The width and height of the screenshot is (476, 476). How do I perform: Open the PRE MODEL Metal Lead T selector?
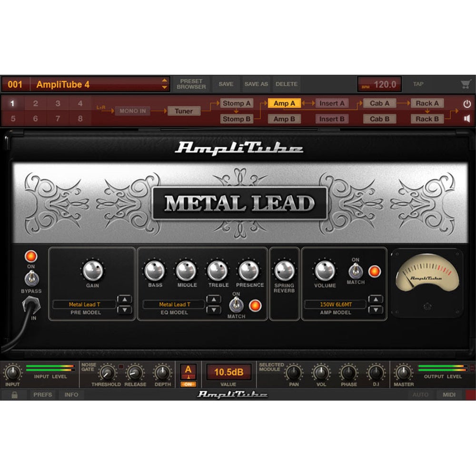[84, 304]
